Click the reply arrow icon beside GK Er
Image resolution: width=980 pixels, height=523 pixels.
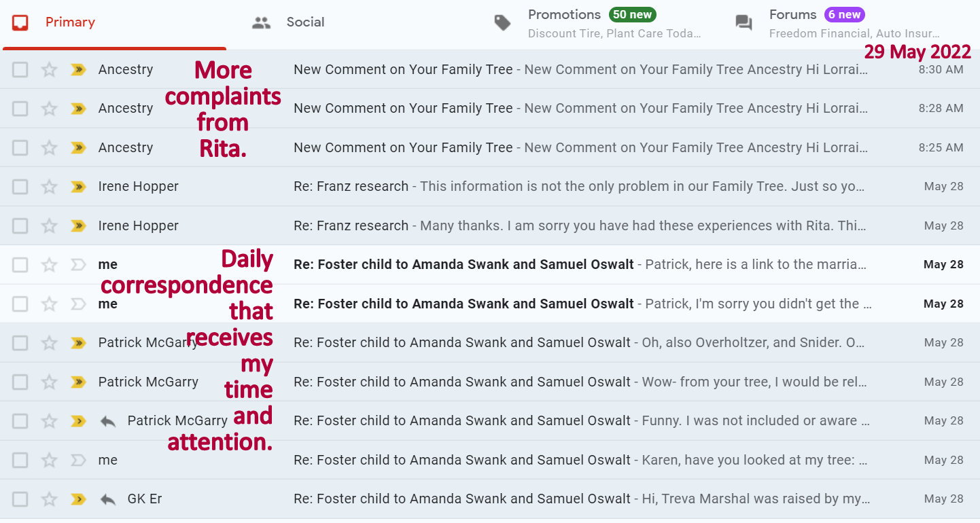click(107, 499)
